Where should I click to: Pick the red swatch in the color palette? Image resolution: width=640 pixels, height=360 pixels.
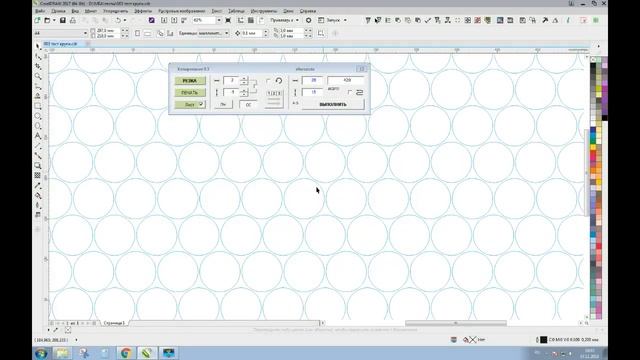[x=593, y=154]
